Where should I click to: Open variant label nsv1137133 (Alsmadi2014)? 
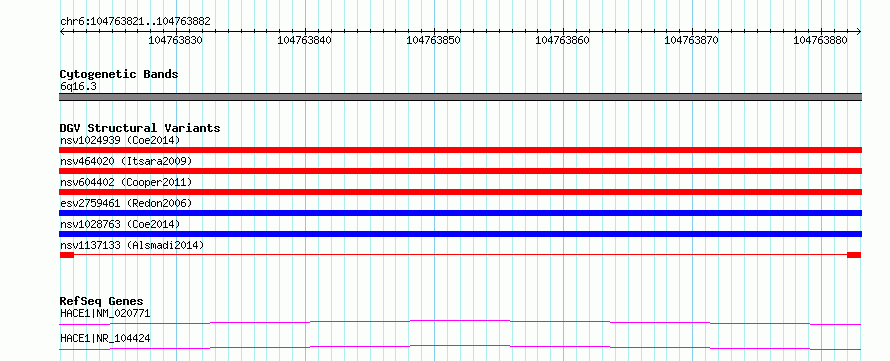[132, 245]
